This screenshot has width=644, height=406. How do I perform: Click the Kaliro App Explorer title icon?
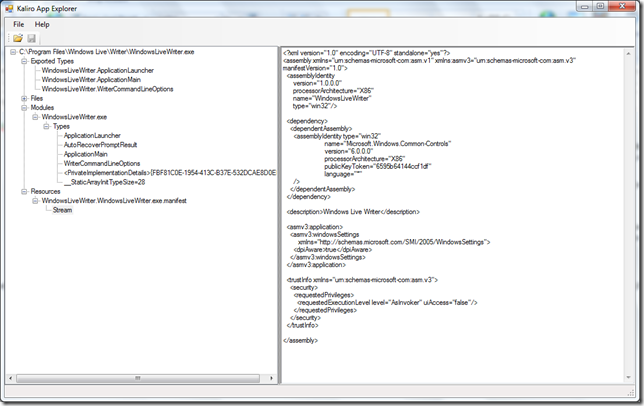pyautogui.click(x=9, y=8)
